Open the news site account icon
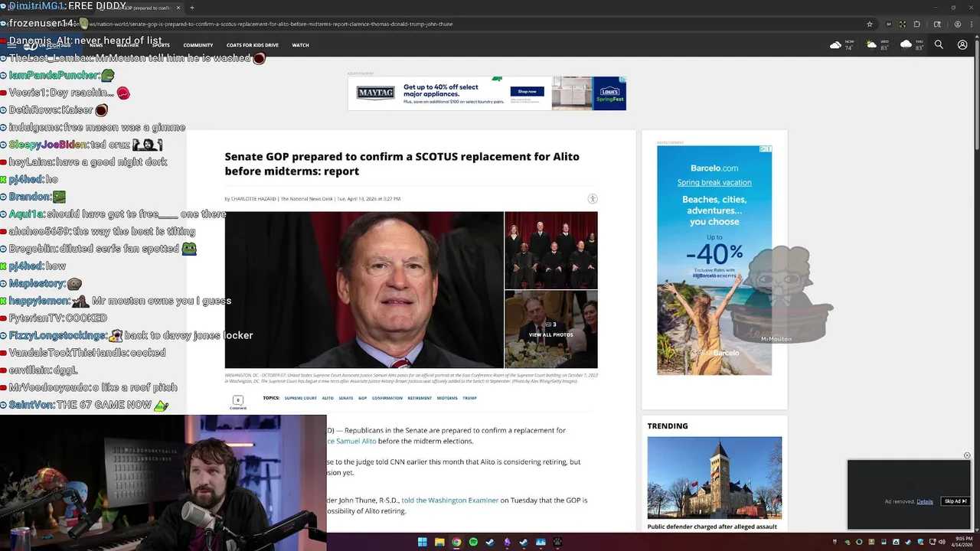The width and height of the screenshot is (980, 551). 962,45
